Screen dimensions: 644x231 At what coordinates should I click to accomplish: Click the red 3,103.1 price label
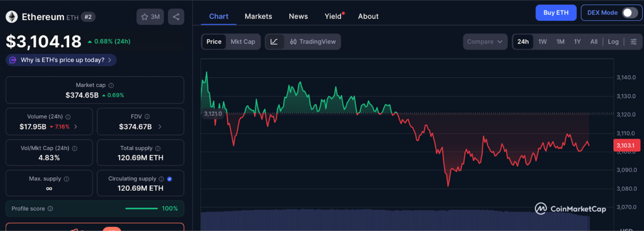point(626,145)
